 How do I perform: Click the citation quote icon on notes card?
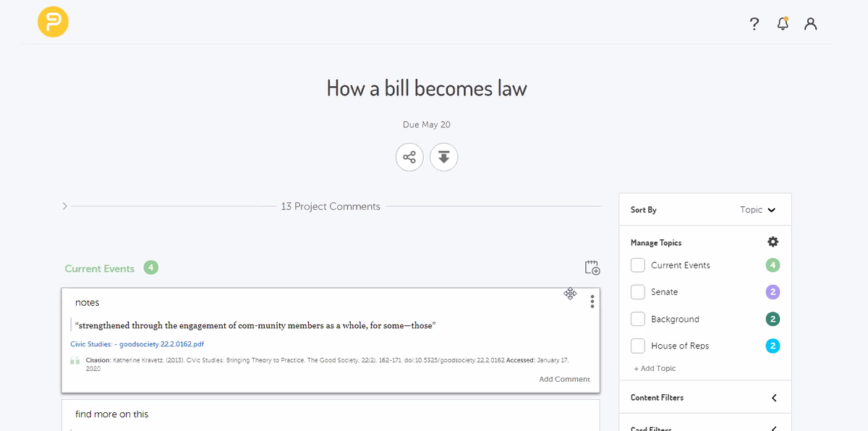[75, 360]
